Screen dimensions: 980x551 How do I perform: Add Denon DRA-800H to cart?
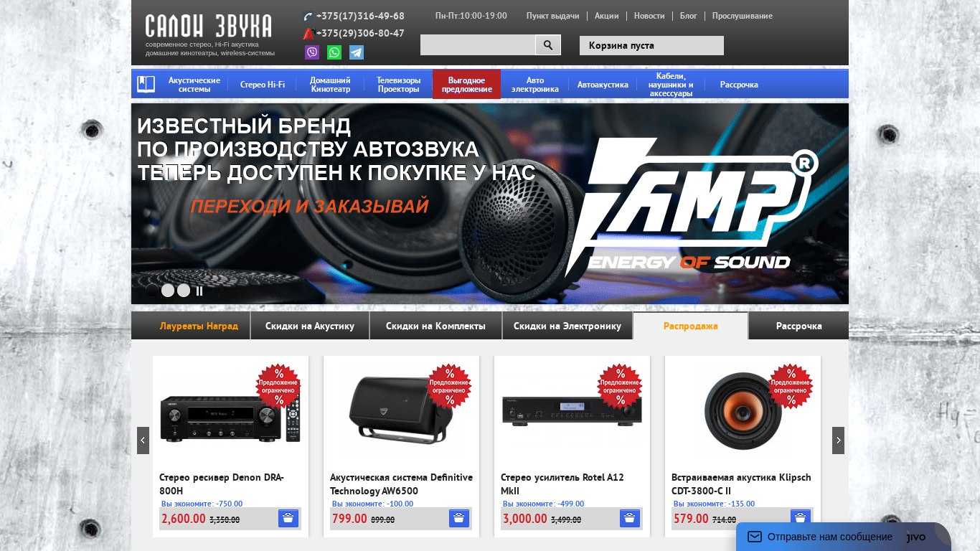(x=288, y=519)
